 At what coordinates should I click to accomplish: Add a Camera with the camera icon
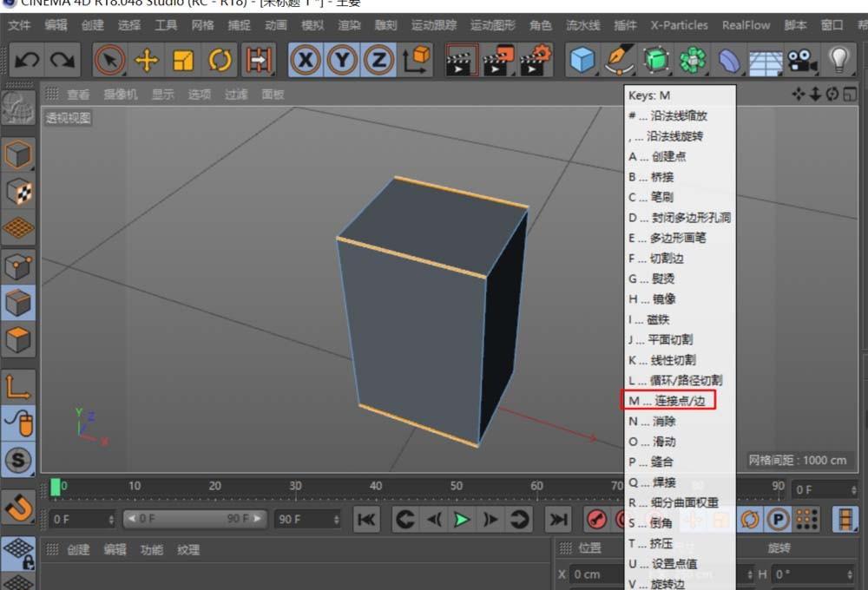(800, 59)
